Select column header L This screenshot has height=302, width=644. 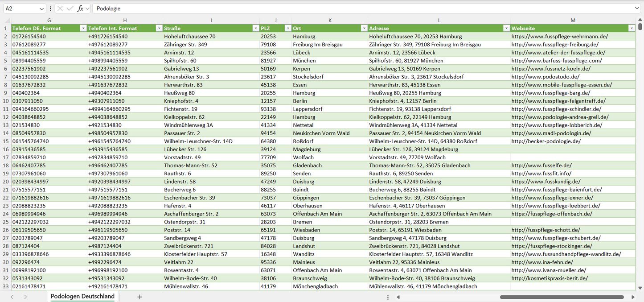tap(439, 21)
